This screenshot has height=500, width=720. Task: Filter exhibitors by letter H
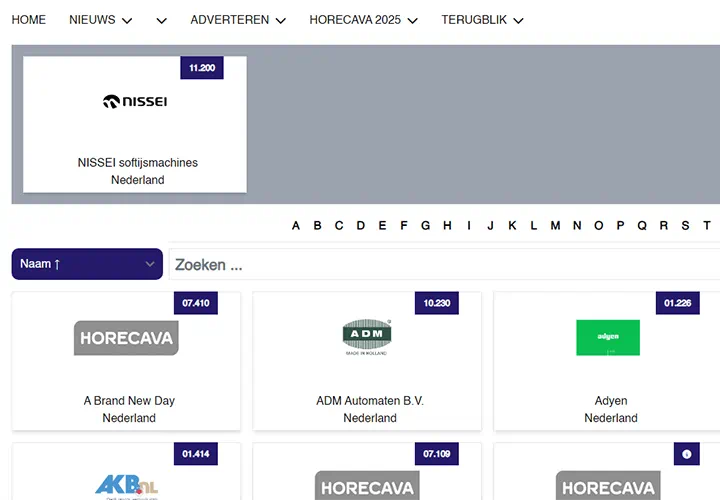pyautogui.click(x=447, y=225)
